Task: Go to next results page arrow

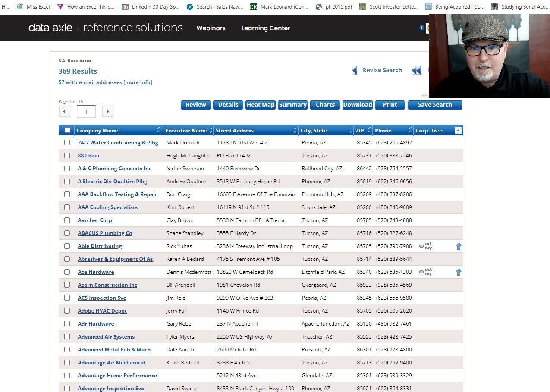Action: [x=108, y=111]
